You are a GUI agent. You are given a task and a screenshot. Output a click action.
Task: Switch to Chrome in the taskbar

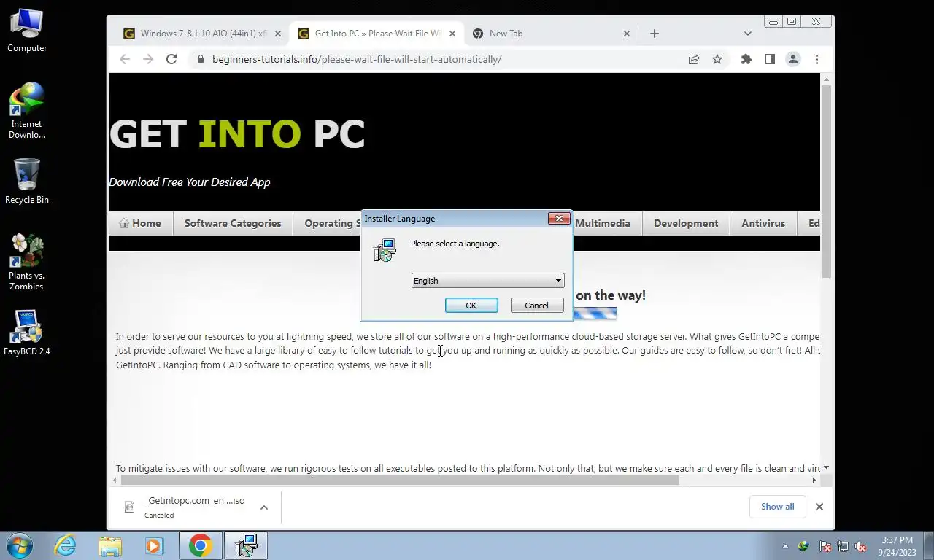coord(200,545)
